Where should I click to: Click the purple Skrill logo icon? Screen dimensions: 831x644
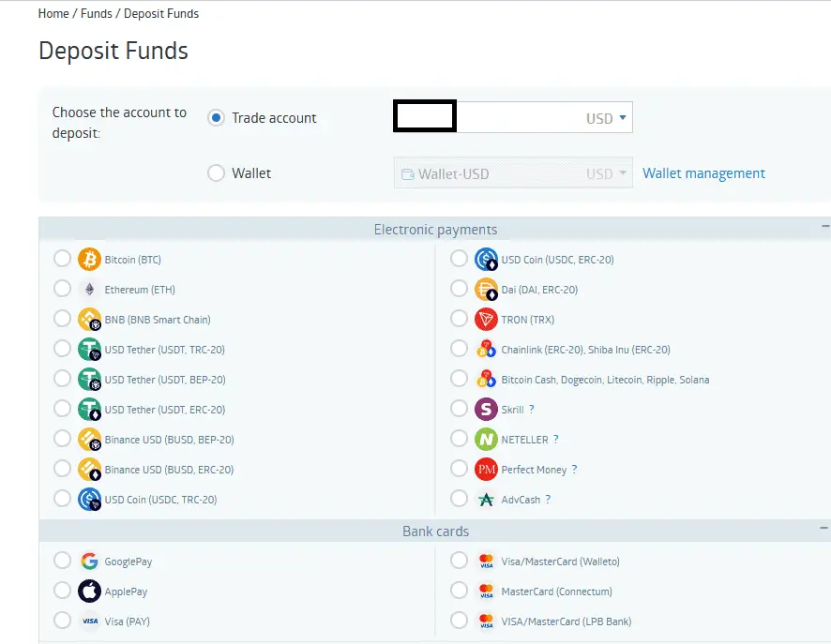pyautogui.click(x=486, y=410)
